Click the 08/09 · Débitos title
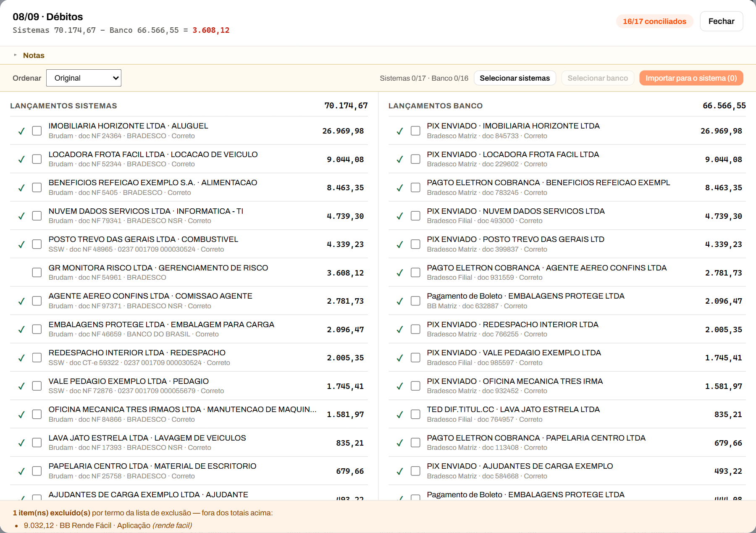756x533 pixels. [48, 17]
